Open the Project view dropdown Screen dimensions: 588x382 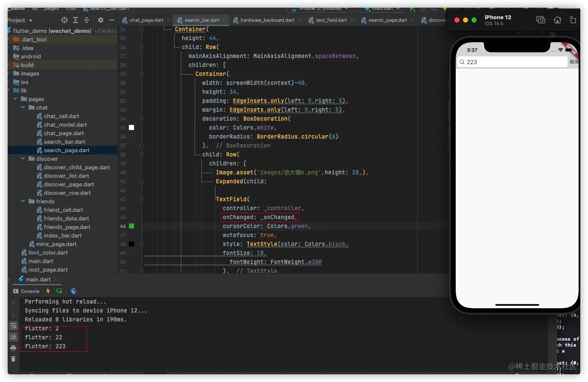coord(20,20)
